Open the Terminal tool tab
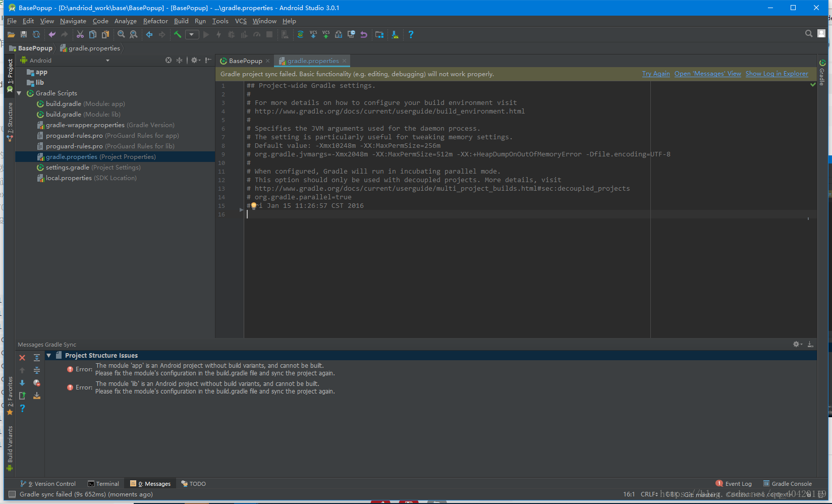This screenshot has width=832, height=504. coord(103,484)
